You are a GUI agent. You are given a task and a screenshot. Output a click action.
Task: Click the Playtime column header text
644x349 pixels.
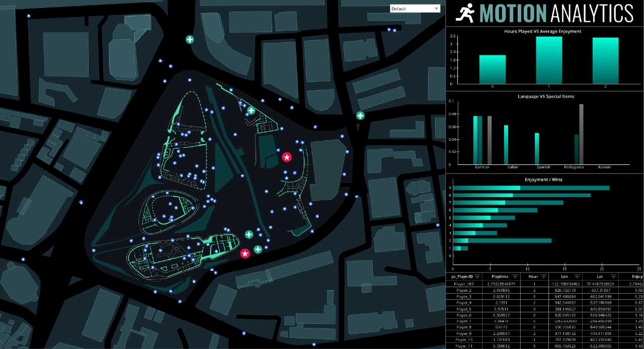[500, 277]
